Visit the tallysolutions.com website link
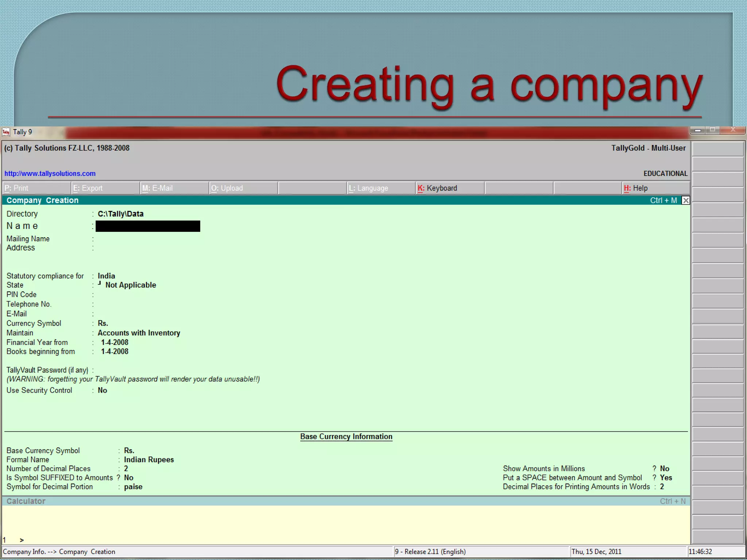 point(50,174)
